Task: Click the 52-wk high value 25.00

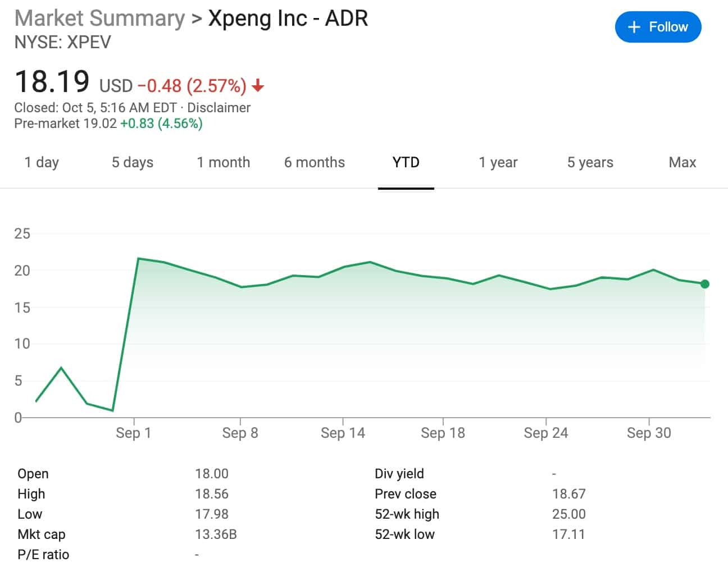Action: (569, 514)
